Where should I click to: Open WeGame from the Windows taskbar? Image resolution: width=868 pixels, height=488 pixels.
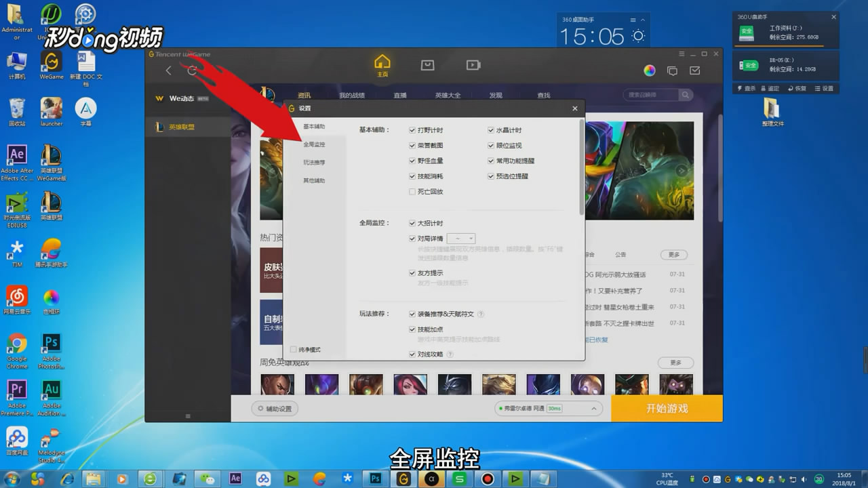(403, 479)
